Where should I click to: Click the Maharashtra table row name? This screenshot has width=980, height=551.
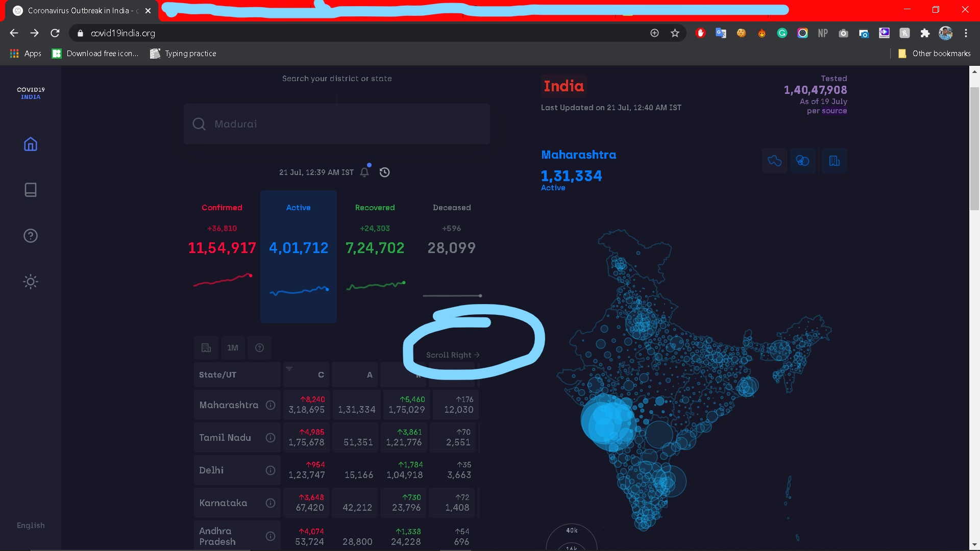(229, 405)
